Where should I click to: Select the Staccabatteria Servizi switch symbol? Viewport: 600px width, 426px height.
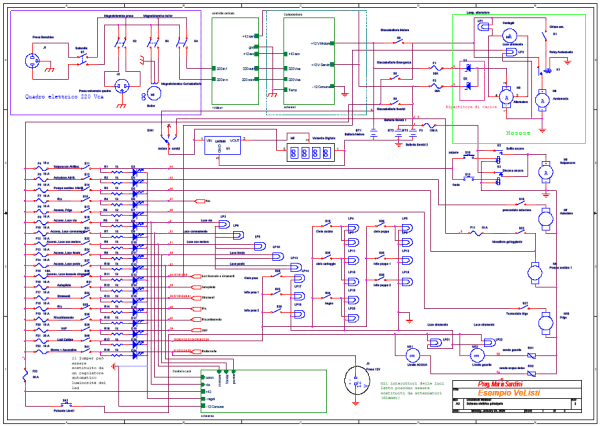point(395,102)
